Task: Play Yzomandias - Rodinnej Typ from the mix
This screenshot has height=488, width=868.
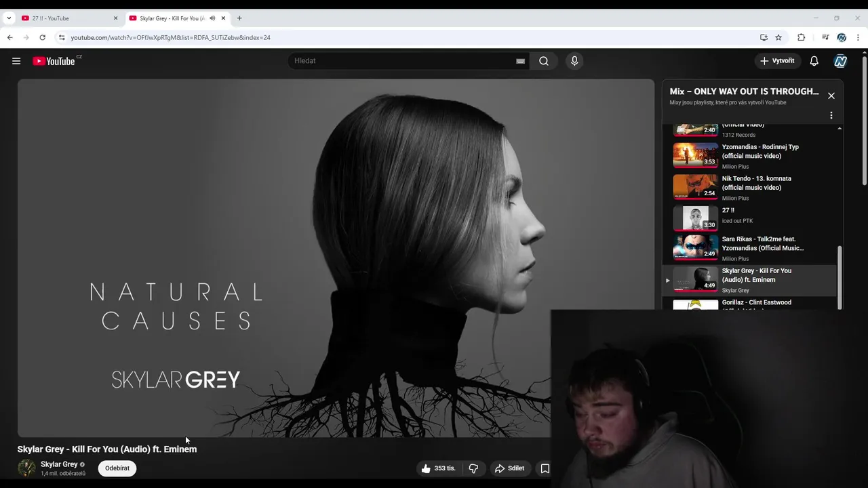Action: (x=750, y=155)
